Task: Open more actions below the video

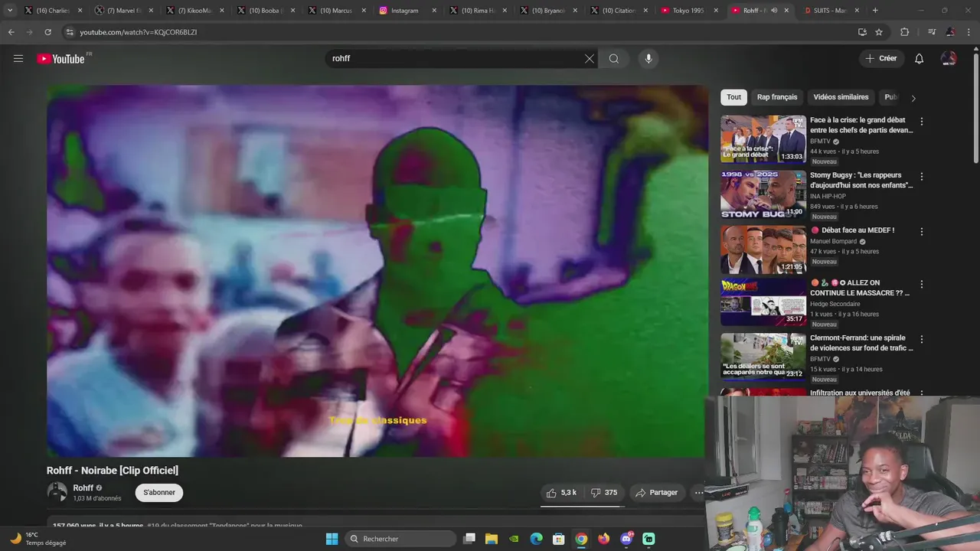Action: (698, 493)
